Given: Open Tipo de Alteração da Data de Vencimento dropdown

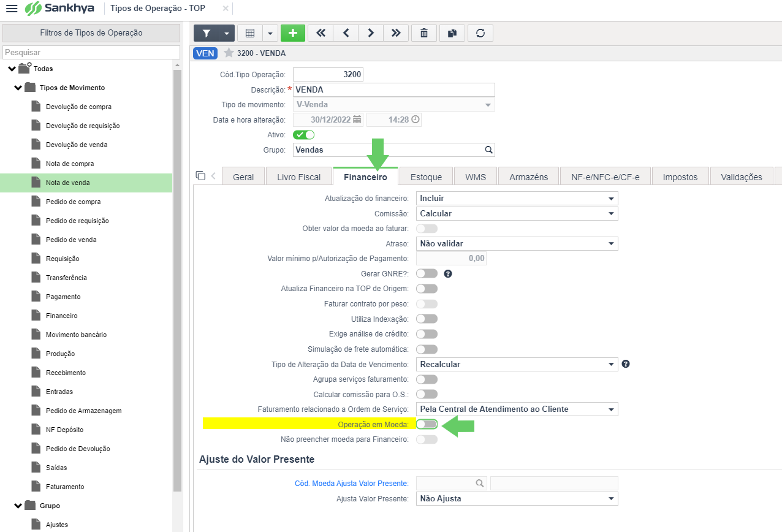Looking at the screenshot, I should (517, 364).
